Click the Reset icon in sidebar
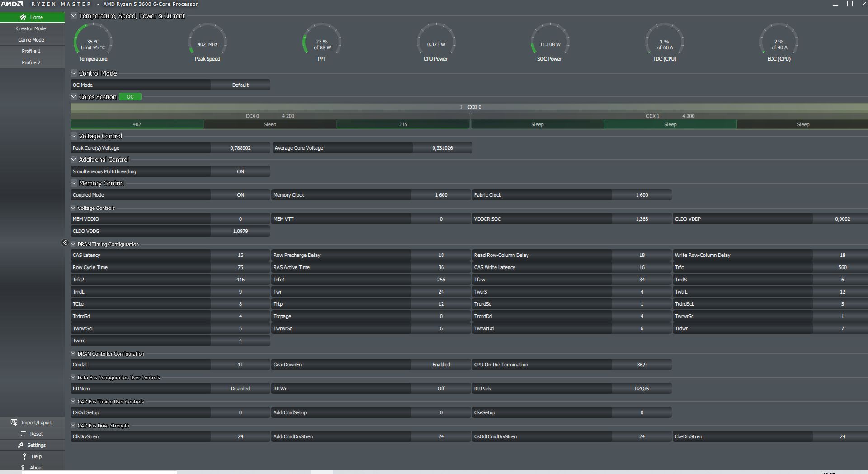This screenshot has height=474, width=868. click(x=23, y=434)
